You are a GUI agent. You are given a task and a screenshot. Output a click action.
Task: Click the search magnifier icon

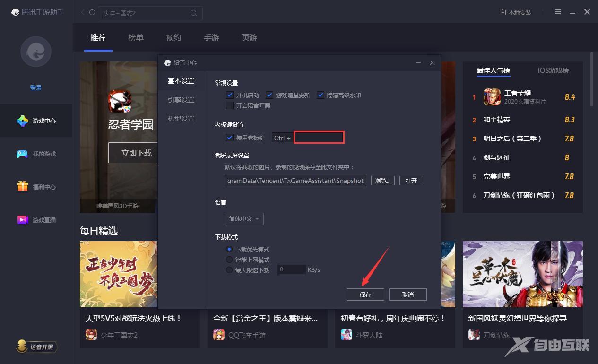tap(194, 13)
